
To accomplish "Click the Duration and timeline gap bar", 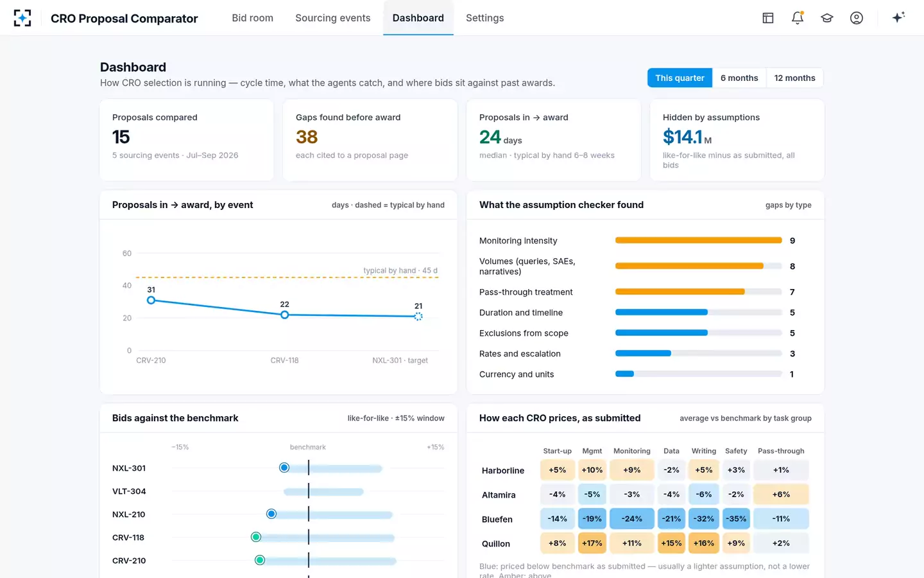I will [698, 312].
